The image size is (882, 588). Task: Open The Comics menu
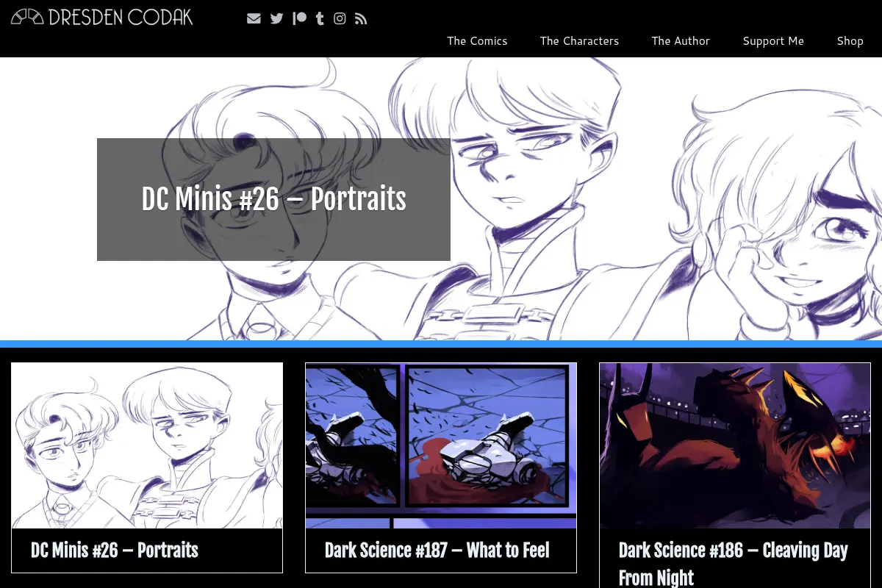(x=477, y=40)
